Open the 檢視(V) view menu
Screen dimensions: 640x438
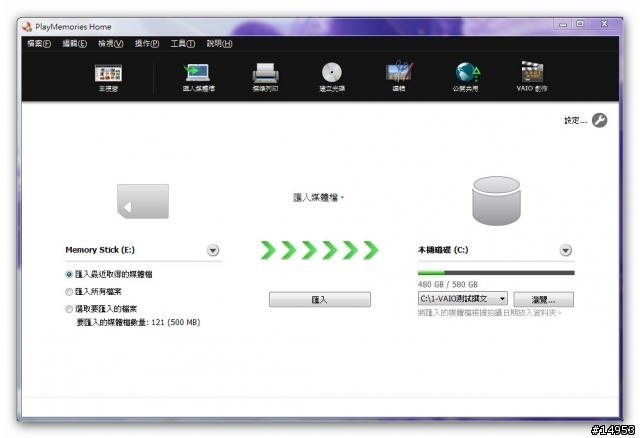111,43
